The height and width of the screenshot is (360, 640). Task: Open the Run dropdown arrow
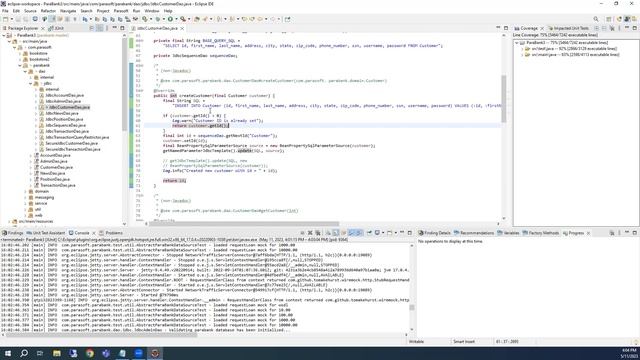[176, 19]
